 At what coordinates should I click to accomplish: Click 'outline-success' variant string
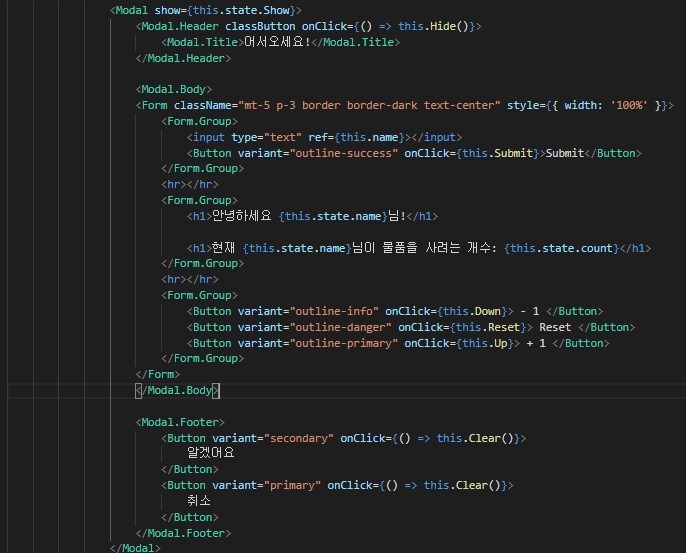[x=343, y=154]
